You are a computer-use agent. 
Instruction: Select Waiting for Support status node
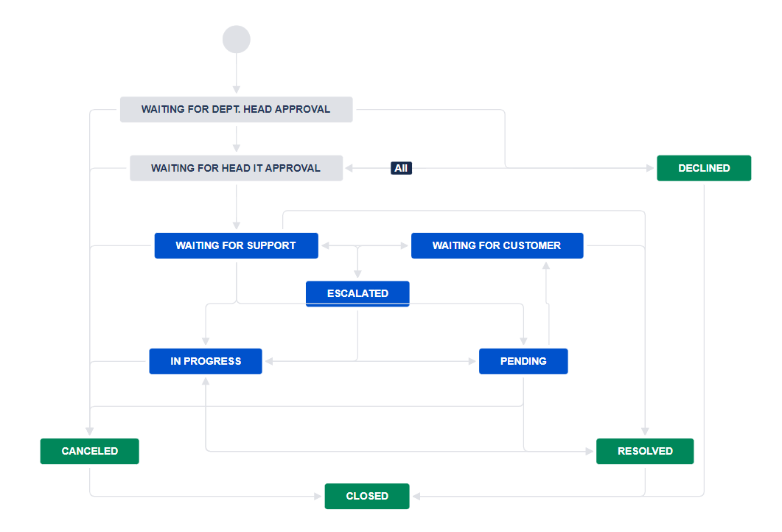click(x=237, y=245)
